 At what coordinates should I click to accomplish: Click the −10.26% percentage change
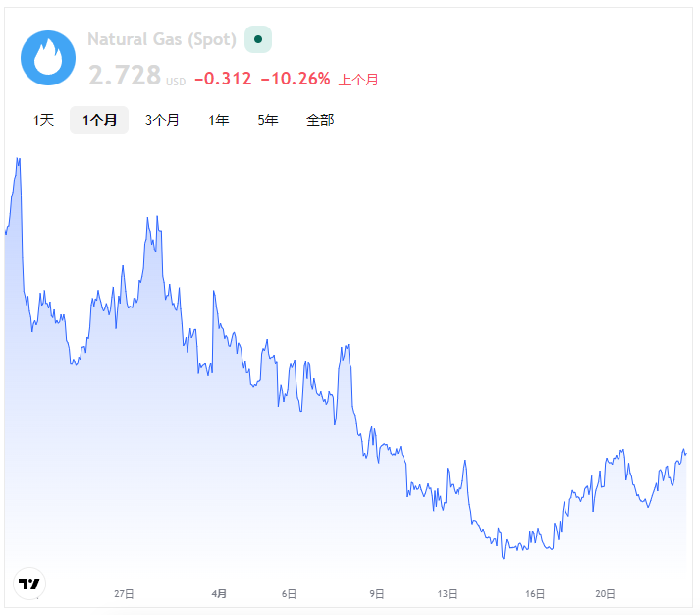(x=295, y=79)
